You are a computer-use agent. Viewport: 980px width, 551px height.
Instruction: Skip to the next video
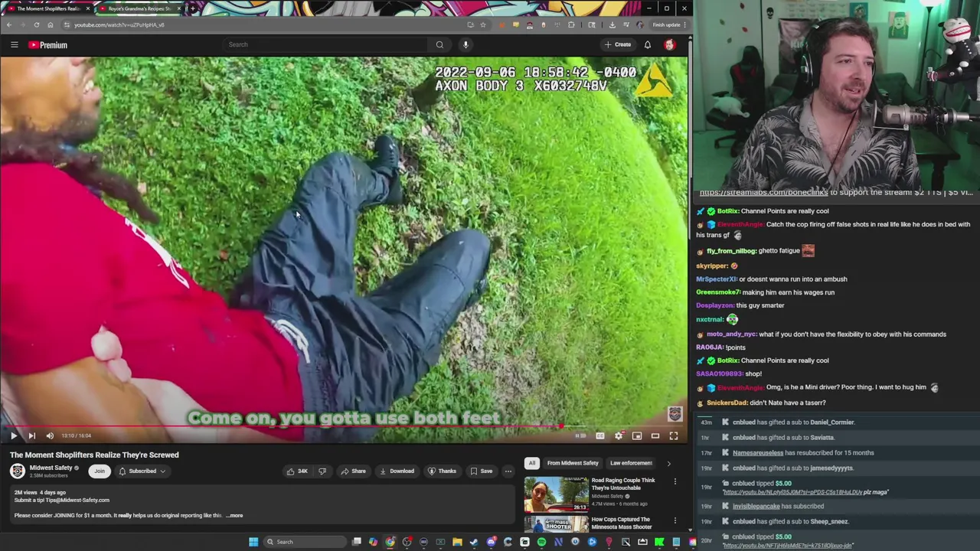31,435
